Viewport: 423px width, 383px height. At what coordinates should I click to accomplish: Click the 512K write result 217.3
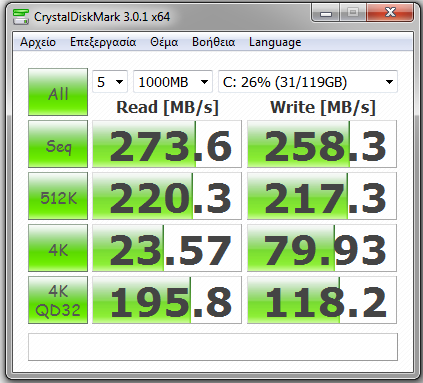pos(322,196)
